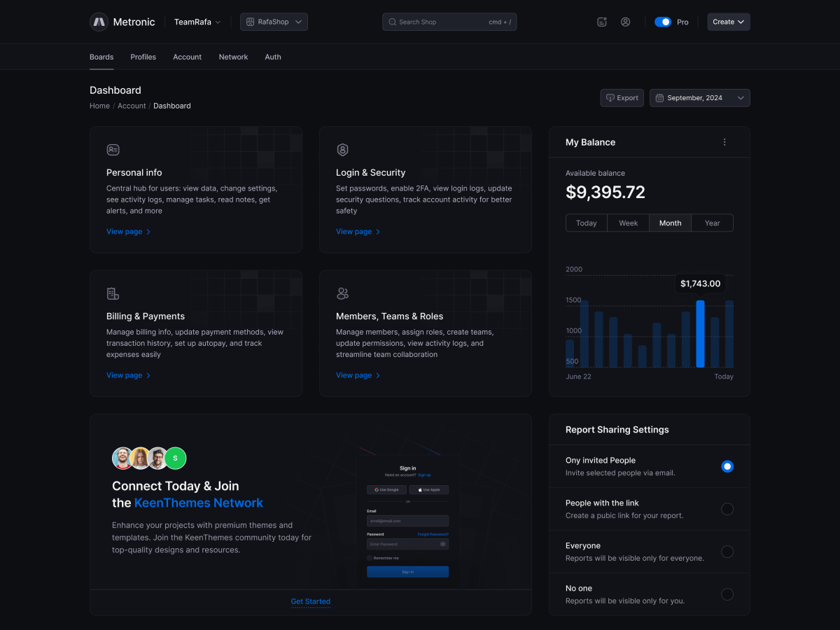Open the Network tab
This screenshot has height=630, width=840.
coord(233,57)
